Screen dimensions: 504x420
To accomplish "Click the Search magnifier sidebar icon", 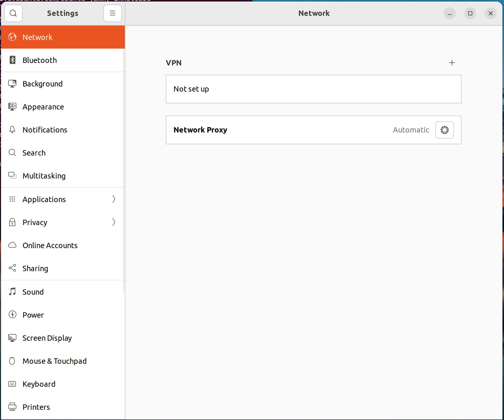I will point(12,153).
